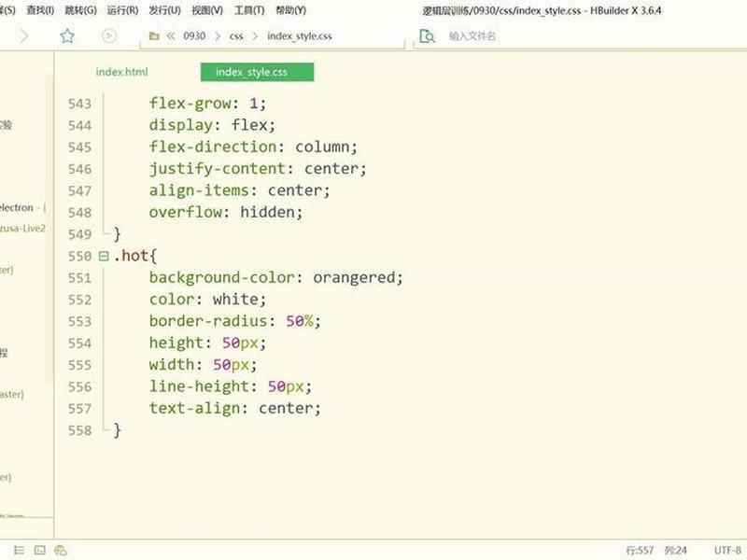Click align-items property on line 547
Screen dimensions: 747x560
tap(199, 190)
